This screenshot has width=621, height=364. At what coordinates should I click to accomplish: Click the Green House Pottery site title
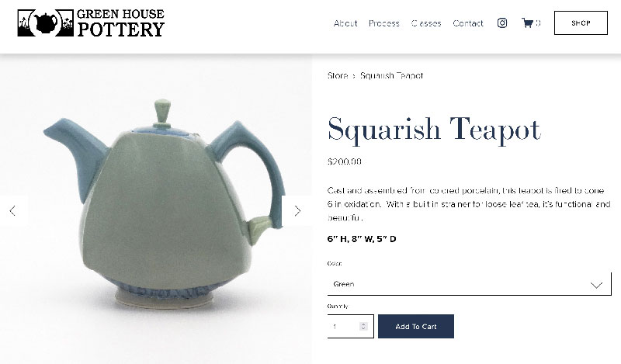tap(121, 23)
